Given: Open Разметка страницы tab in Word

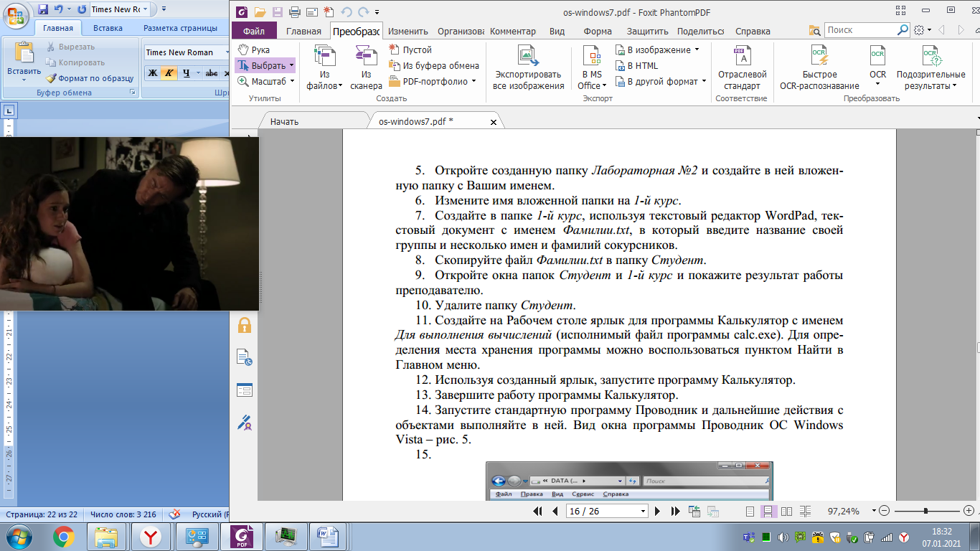Looking at the screenshot, I should point(180,28).
